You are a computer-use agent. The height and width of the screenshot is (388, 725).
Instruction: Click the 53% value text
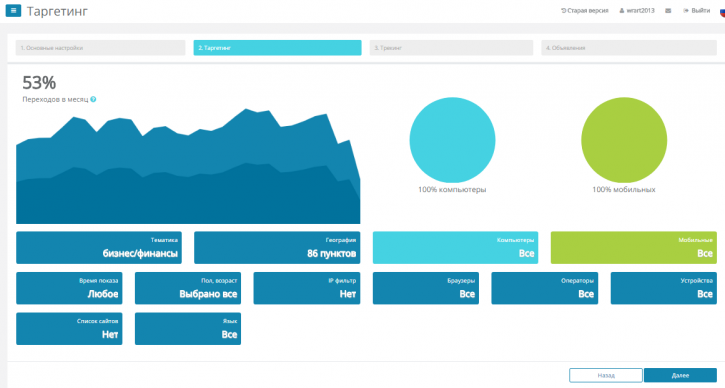pos(39,83)
